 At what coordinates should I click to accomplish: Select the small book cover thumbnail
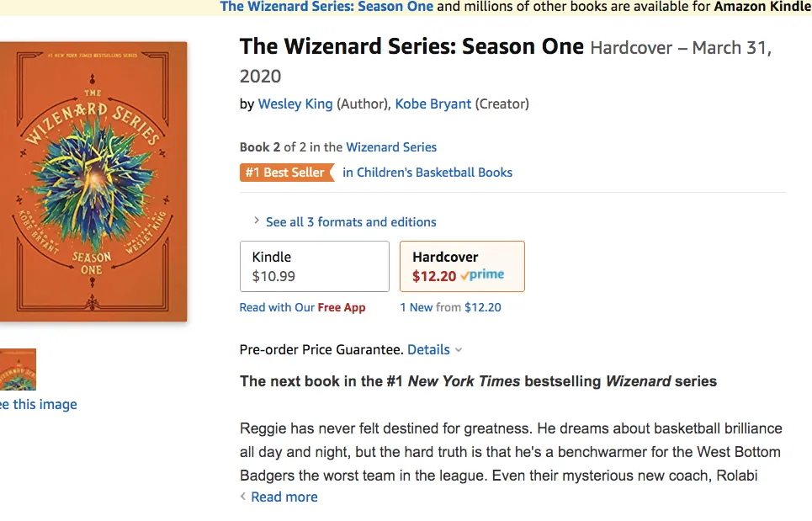pyautogui.click(x=18, y=369)
